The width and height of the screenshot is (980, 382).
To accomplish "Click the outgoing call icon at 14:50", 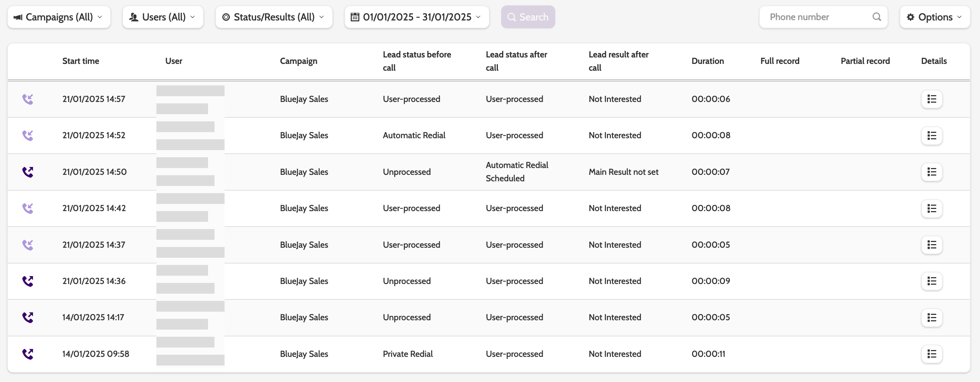I will [28, 172].
